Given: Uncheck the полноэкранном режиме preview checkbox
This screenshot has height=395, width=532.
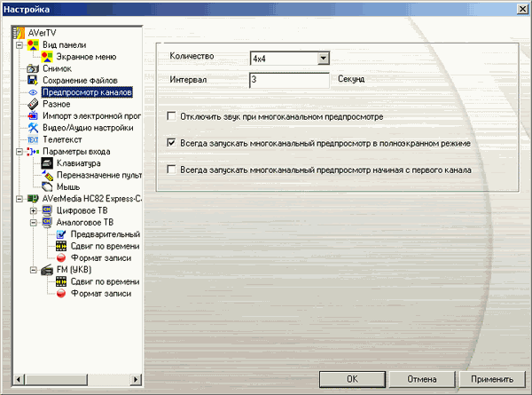Looking at the screenshot, I should point(172,142).
